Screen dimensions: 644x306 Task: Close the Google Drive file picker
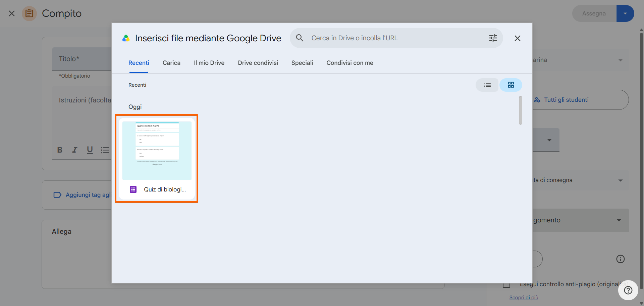[x=517, y=38]
